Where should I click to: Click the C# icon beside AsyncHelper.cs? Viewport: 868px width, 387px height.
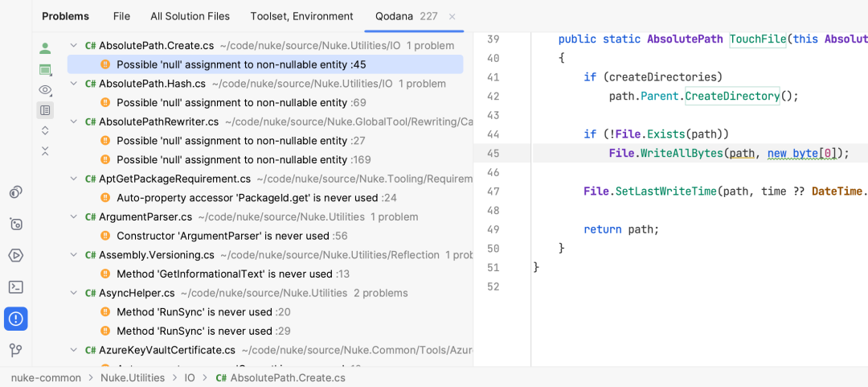(90, 293)
